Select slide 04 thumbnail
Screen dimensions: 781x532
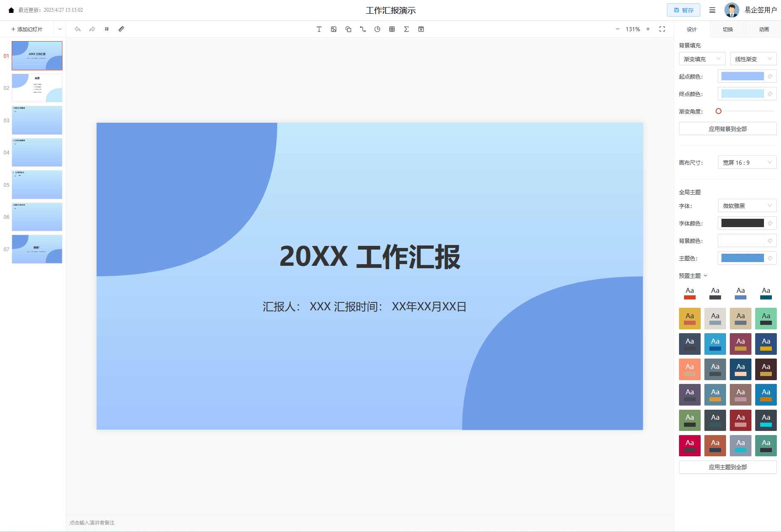pyautogui.click(x=37, y=152)
